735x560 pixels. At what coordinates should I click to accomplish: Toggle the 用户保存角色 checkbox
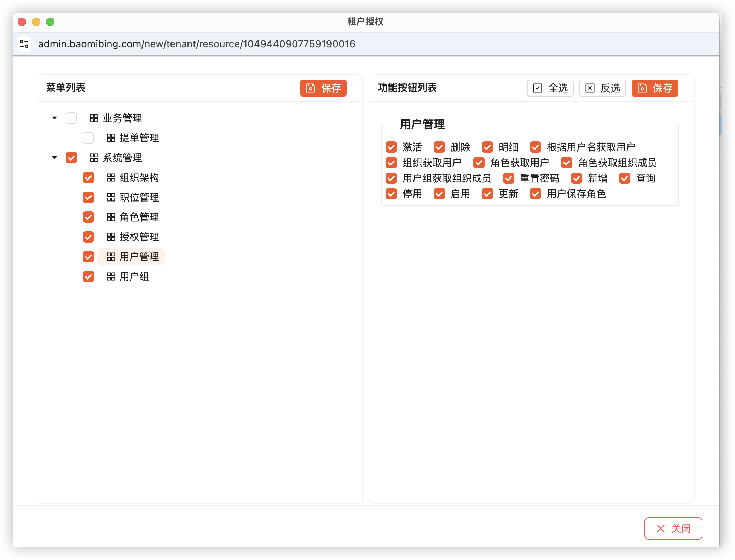coord(536,194)
